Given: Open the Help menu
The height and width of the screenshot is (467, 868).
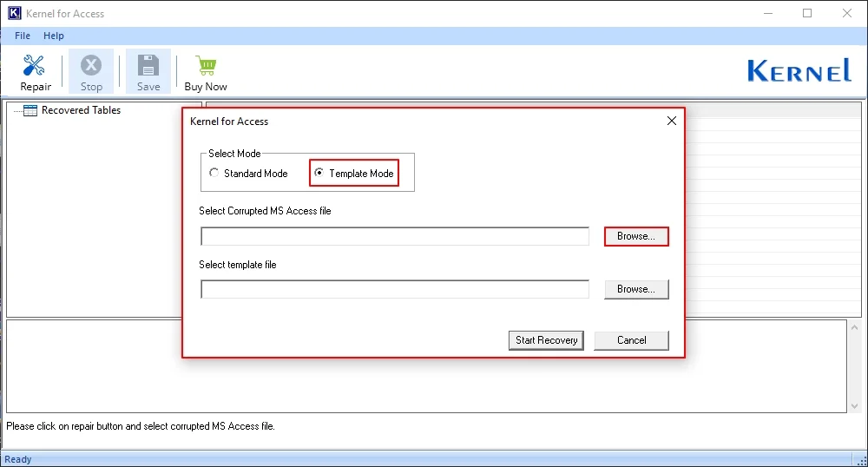Looking at the screenshot, I should tap(54, 36).
